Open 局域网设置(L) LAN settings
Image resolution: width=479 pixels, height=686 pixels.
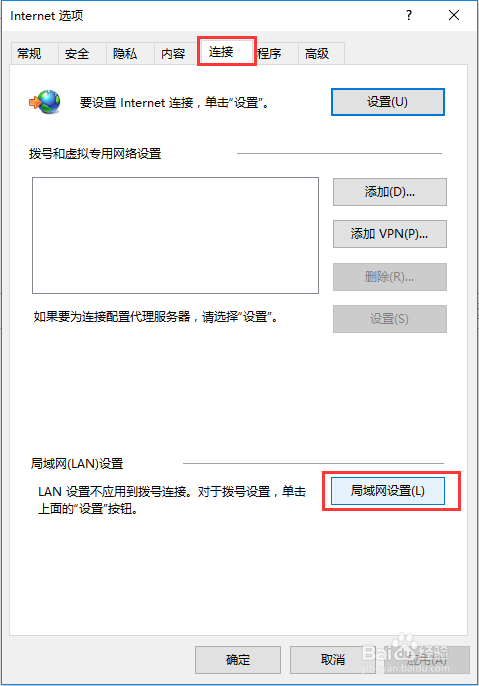(x=388, y=491)
